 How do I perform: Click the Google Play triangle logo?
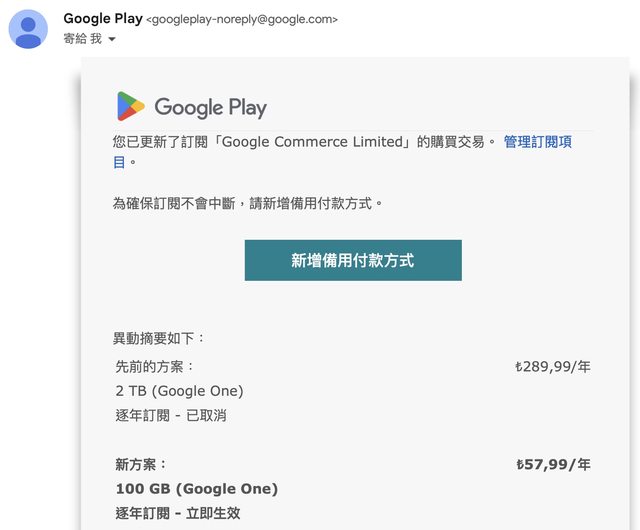(x=130, y=106)
